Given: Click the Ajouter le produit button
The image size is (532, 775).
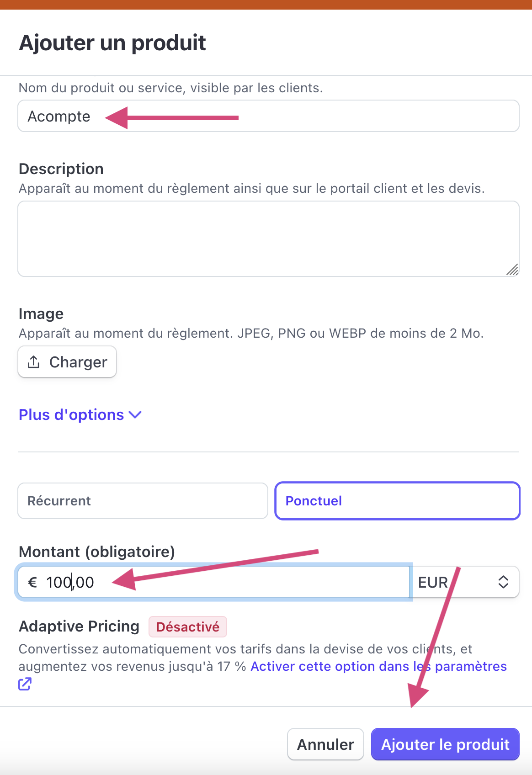Looking at the screenshot, I should 445,744.
